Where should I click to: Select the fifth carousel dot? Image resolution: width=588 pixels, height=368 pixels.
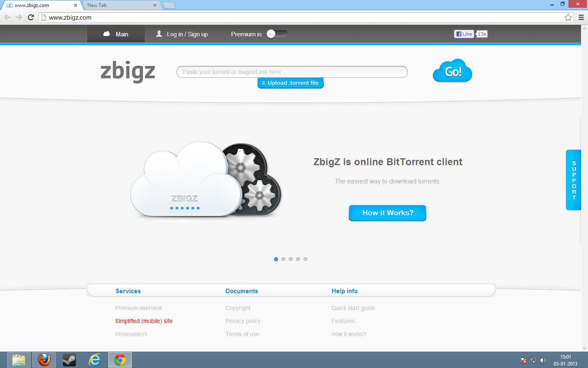coord(305,259)
